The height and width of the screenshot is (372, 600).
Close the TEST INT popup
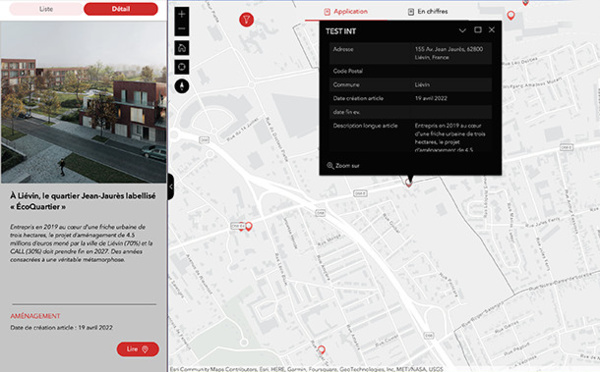pos(492,30)
